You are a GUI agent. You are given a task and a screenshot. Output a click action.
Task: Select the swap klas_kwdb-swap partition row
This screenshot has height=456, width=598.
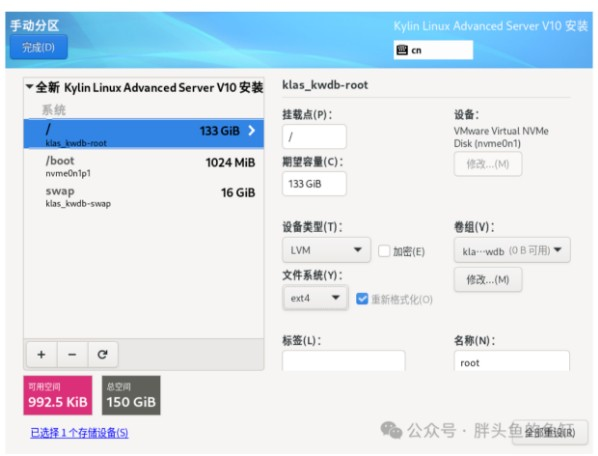pyautogui.click(x=143, y=196)
